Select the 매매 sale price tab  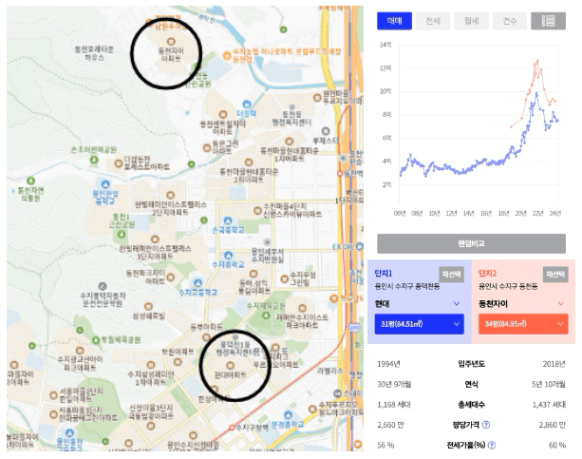(394, 21)
